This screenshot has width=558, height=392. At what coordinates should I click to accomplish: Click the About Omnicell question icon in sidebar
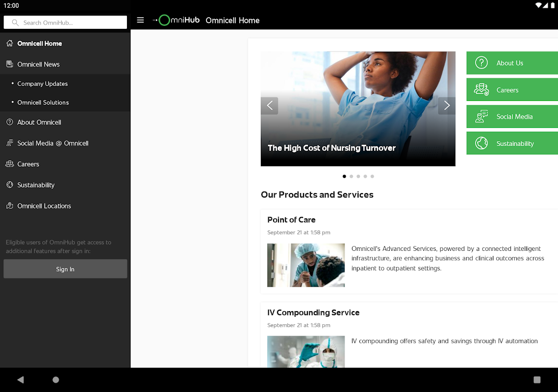click(x=10, y=122)
